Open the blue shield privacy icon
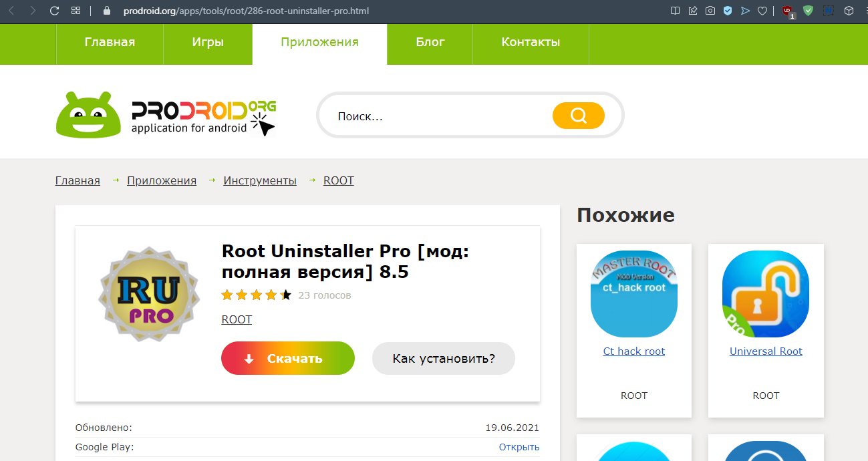Screen dimensions: 868x461 coord(728,11)
